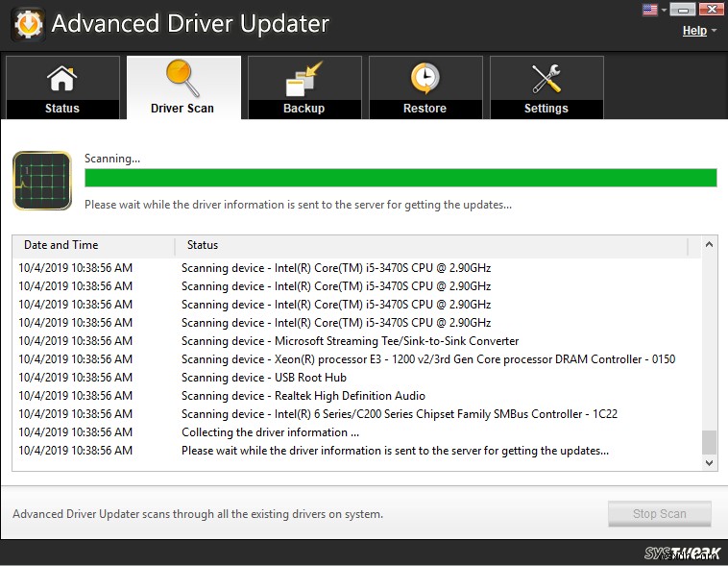Close the Advanced Driver Updater window

pyautogui.click(x=712, y=10)
